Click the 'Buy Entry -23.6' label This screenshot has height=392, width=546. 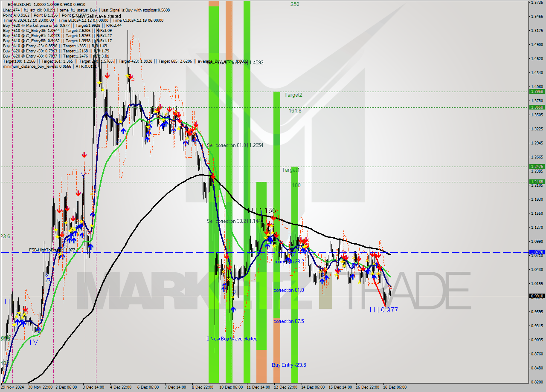(289, 365)
